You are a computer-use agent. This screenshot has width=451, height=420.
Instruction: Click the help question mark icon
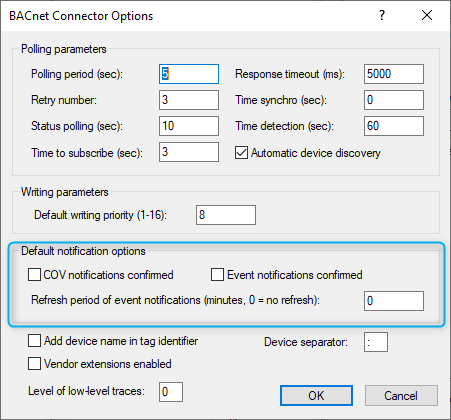click(382, 15)
